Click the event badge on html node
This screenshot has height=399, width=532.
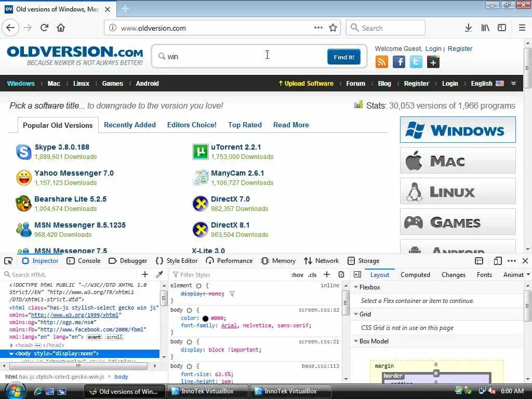[x=95, y=337]
